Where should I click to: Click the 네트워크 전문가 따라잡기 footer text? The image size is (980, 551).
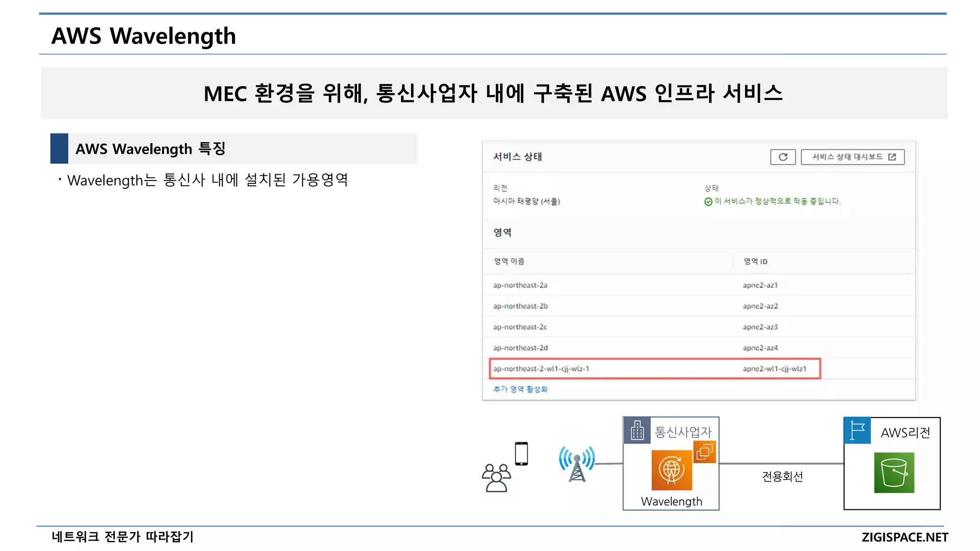point(122,537)
